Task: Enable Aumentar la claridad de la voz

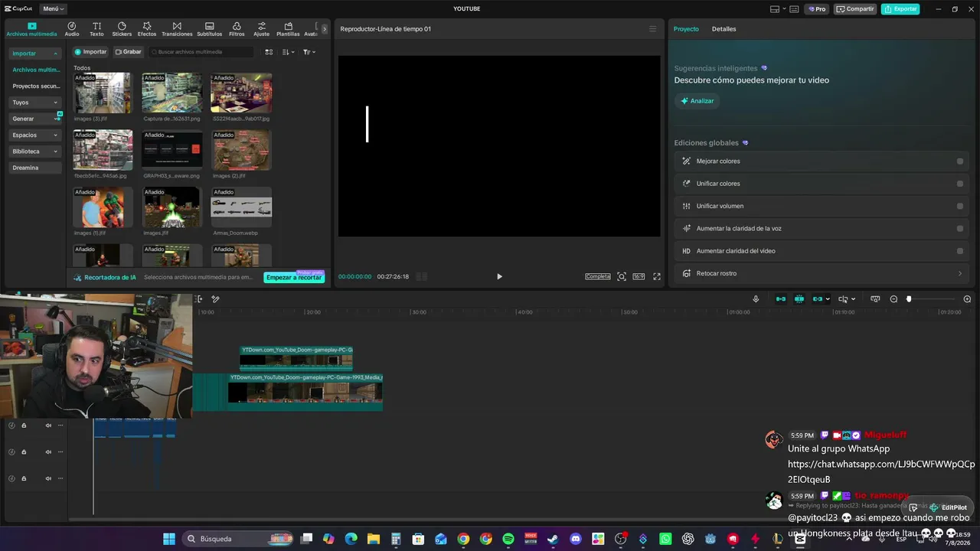Action: pos(960,228)
